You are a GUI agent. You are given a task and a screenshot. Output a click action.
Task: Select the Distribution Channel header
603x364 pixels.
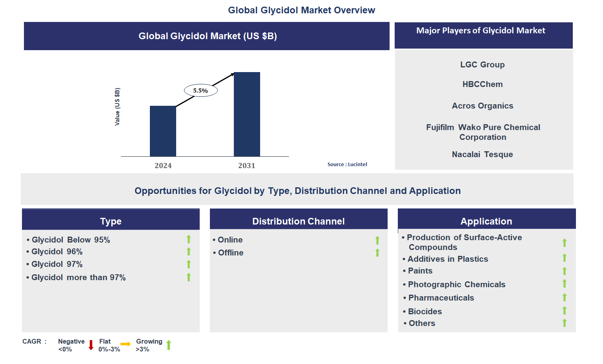[298, 221]
